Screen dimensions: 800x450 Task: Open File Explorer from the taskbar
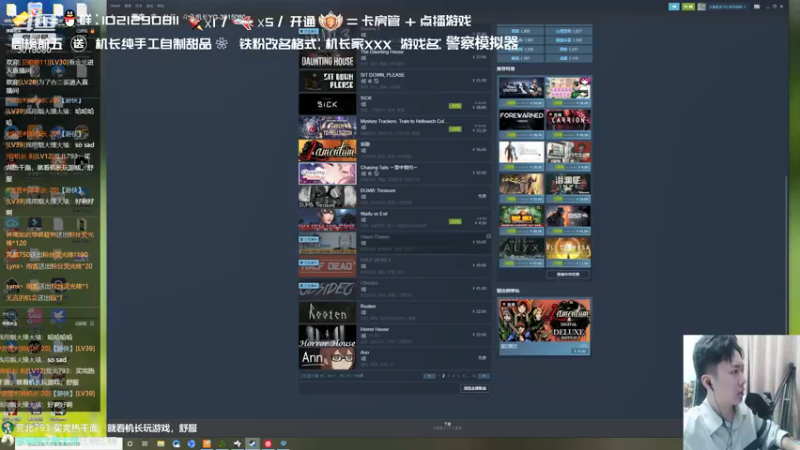[x=161, y=444]
